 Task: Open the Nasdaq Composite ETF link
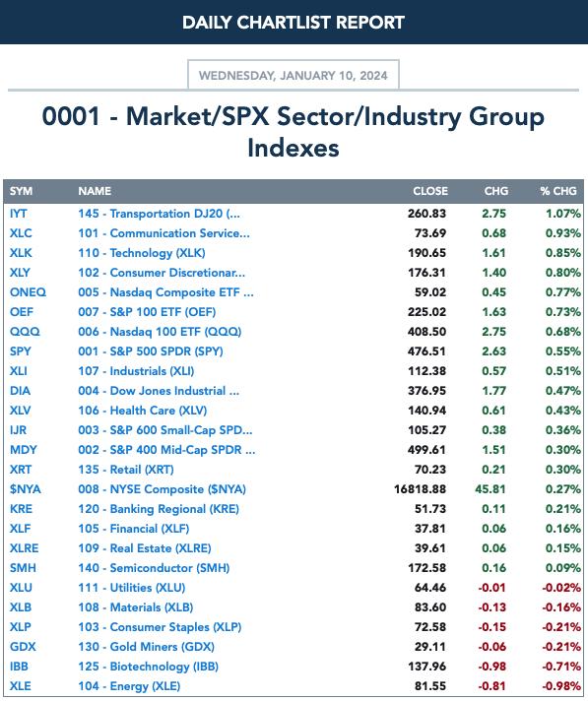tap(165, 292)
